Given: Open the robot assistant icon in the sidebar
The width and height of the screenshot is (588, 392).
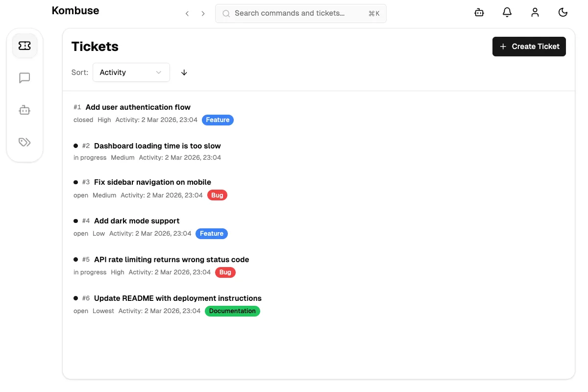Looking at the screenshot, I should click(x=24, y=110).
